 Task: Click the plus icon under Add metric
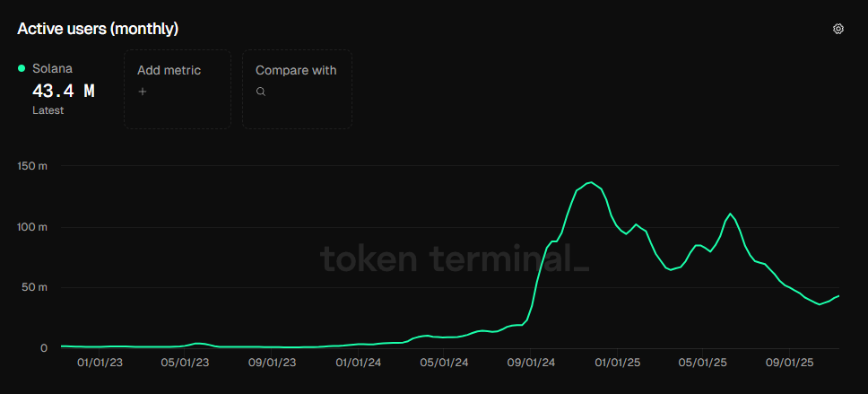tap(142, 92)
